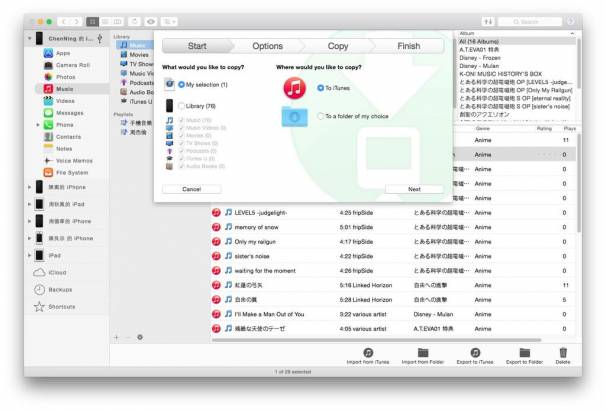Screen dimensions: 606x411
Task: Click the Album column sort arrow
Action: pos(572,34)
